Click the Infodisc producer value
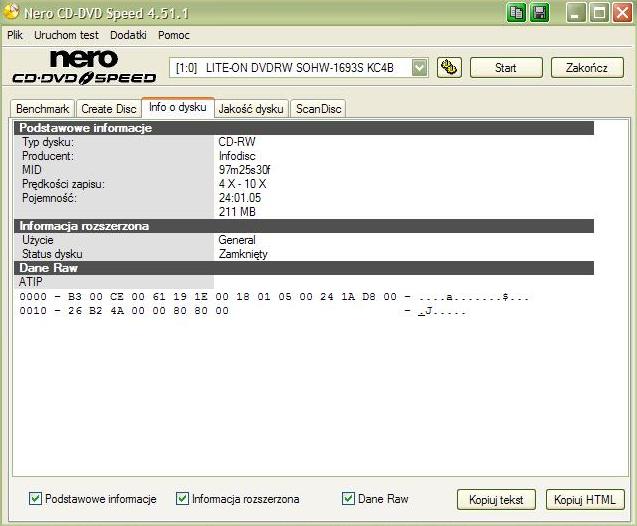 237,156
